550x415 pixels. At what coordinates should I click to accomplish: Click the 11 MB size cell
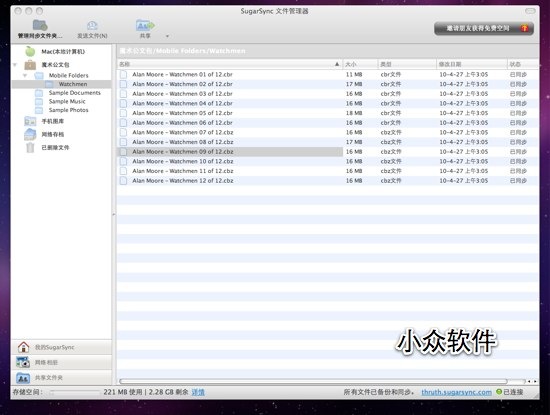(x=354, y=74)
